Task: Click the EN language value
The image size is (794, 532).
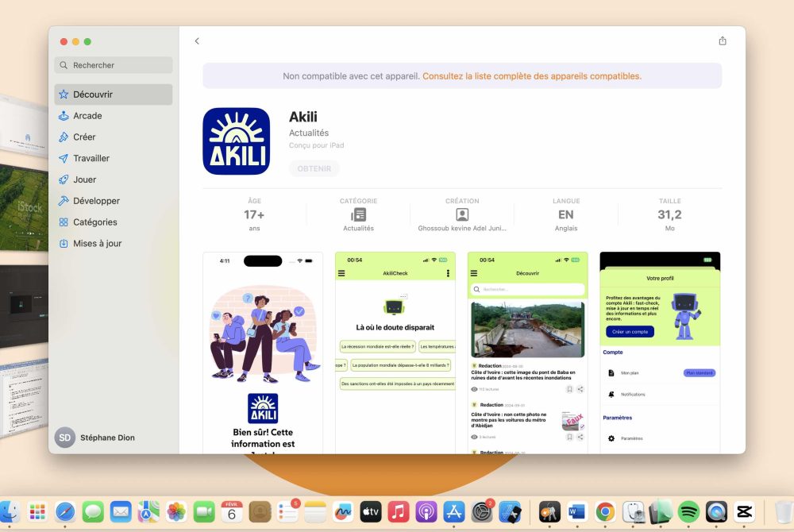Action: point(566,214)
